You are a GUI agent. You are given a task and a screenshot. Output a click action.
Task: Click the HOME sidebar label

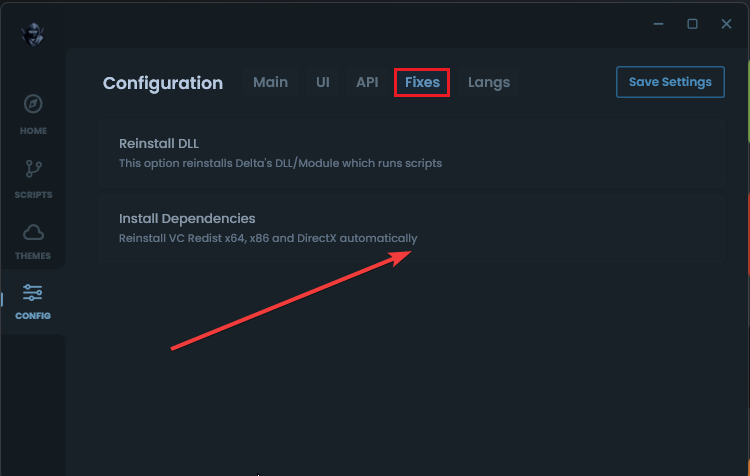[33, 131]
